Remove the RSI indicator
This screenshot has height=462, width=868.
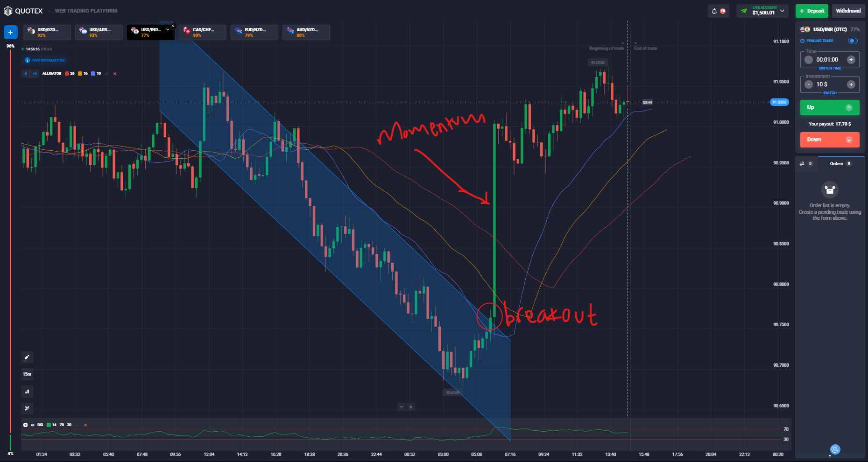pyautogui.click(x=85, y=425)
